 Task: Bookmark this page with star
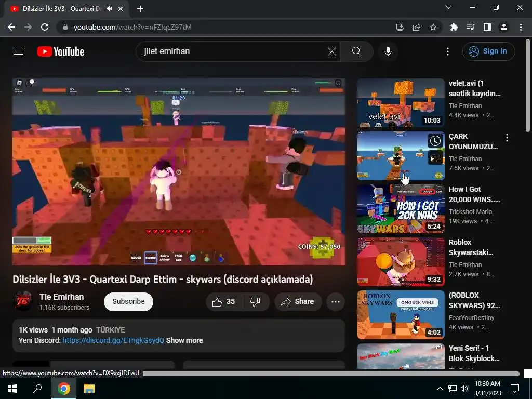pos(433,27)
